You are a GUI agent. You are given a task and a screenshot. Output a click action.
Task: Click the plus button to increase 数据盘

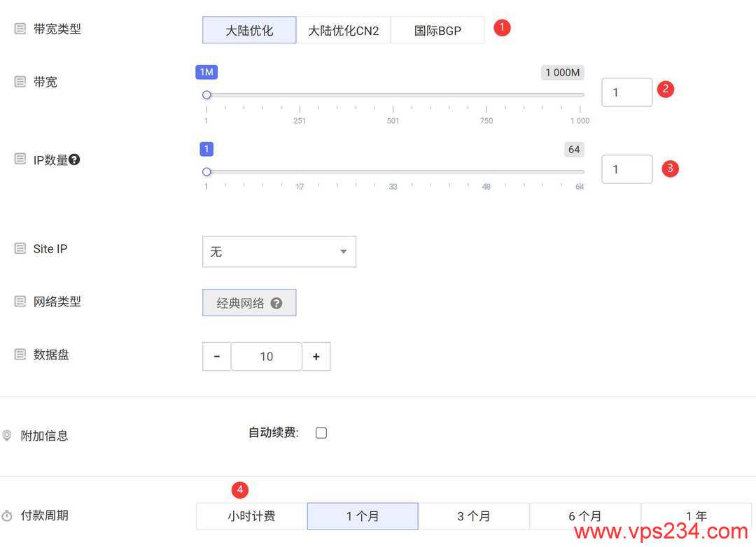click(316, 356)
